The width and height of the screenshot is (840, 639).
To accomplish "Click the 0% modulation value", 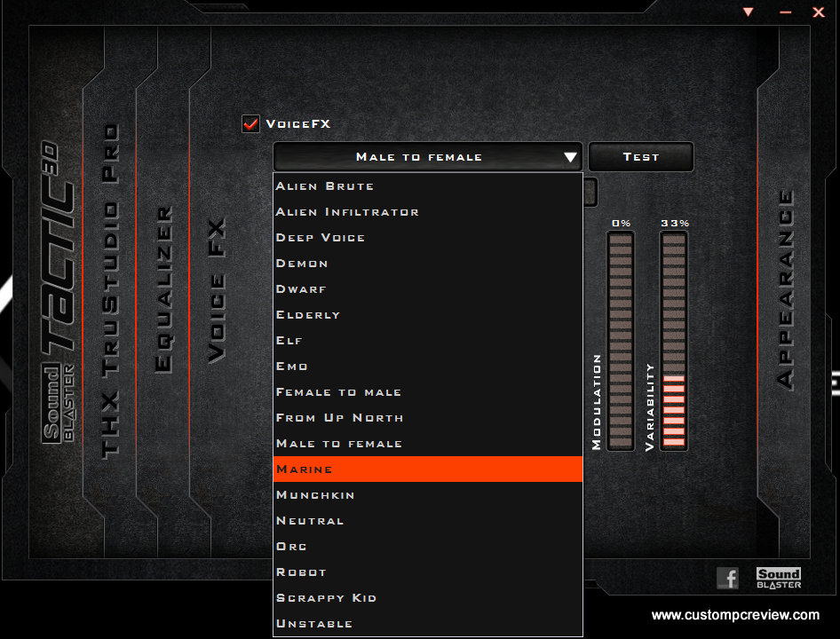I will coord(622,223).
